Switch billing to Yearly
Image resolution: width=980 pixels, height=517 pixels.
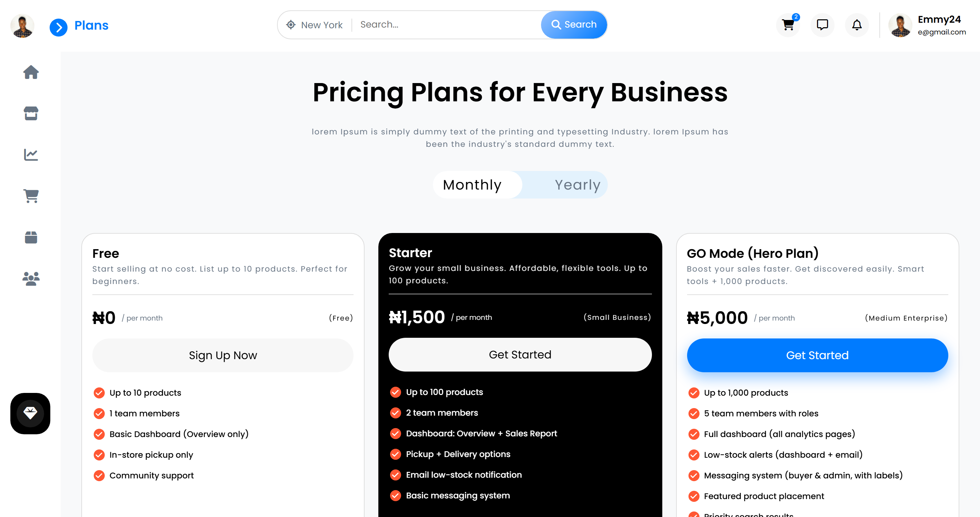tap(578, 184)
